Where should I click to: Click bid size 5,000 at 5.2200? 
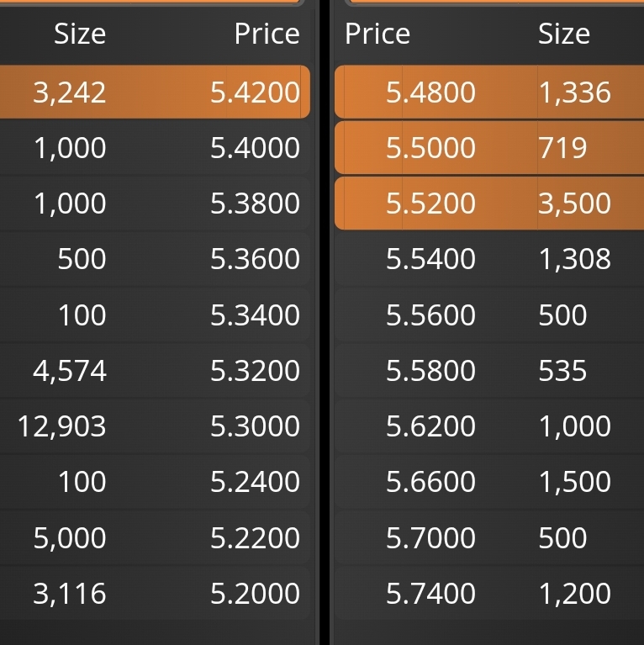point(70,537)
